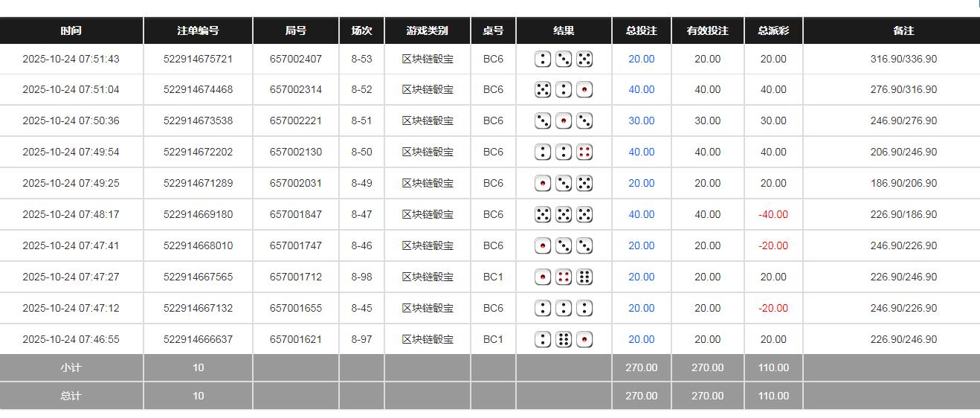This screenshot has height=418, width=980.
Task: Click the middle die in round 8-45 results
Action: (x=564, y=309)
